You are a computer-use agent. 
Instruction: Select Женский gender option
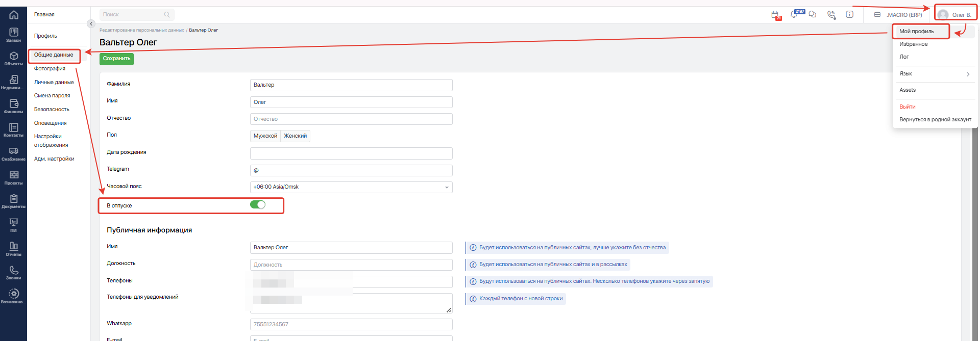(295, 136)
